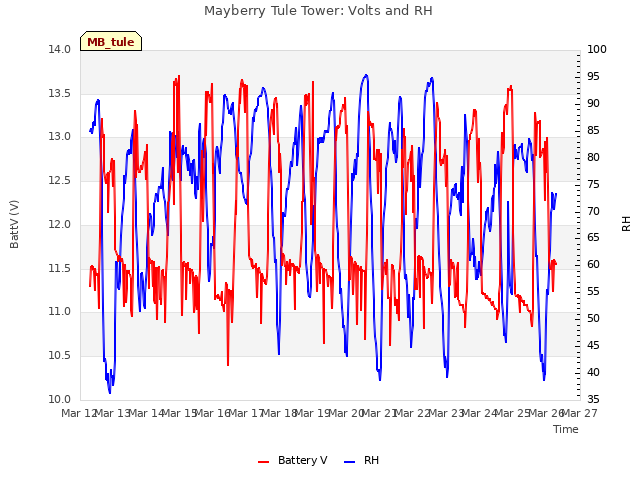Viewport: 640px width, 480px height.
Task: Click the 80 right axis tick label
Action: [593, 157]
